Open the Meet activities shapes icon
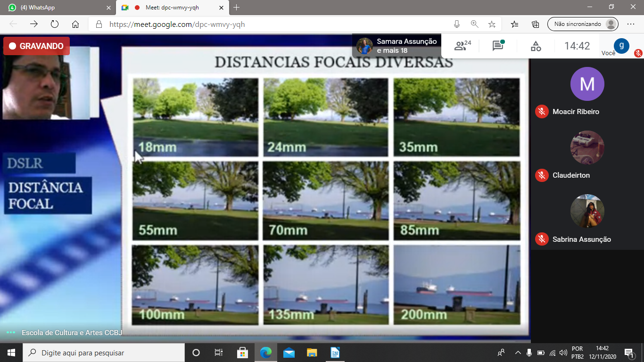644x362 pixels. 536,46
